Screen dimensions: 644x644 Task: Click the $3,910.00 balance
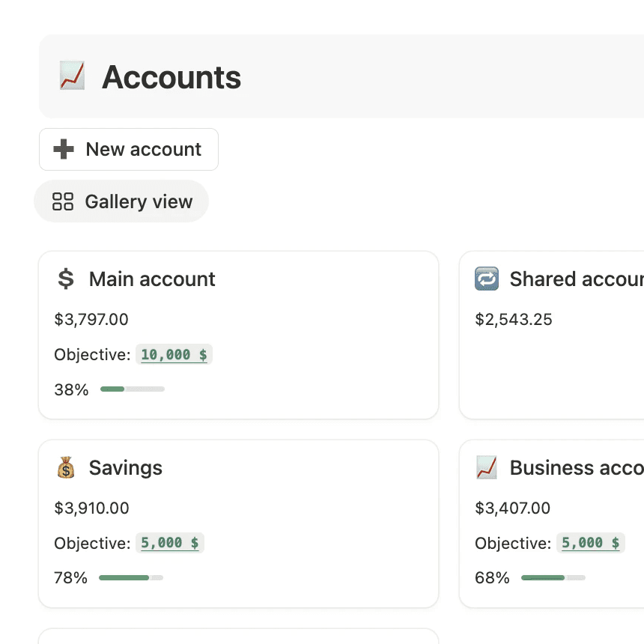[91, 508]
